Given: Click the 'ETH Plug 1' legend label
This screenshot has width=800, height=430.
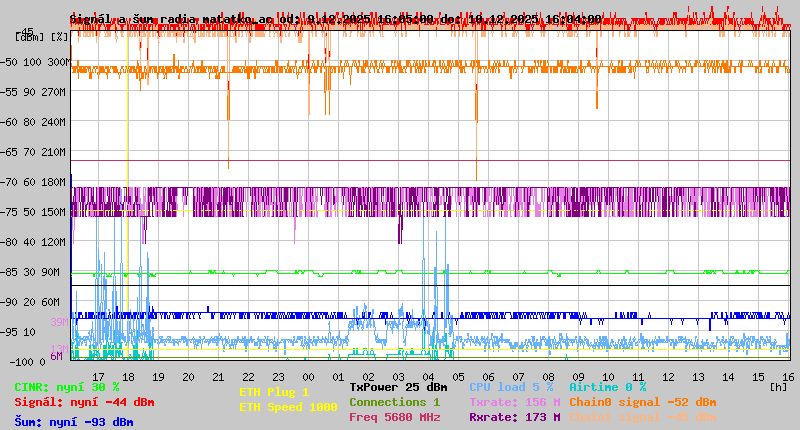Looking at the screenshot, I should pyautogui.click(x=274, y=392).
